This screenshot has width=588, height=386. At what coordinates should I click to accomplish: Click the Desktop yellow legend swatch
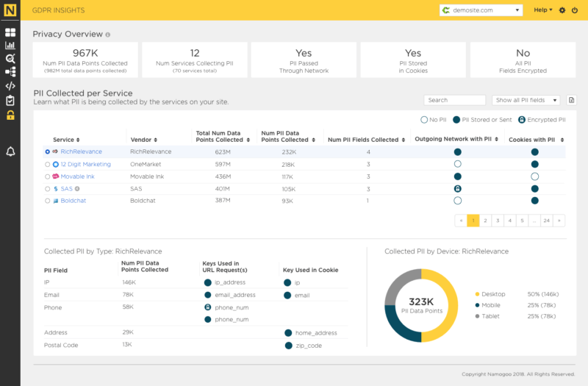pyautogui.click(x=477, y=294)
